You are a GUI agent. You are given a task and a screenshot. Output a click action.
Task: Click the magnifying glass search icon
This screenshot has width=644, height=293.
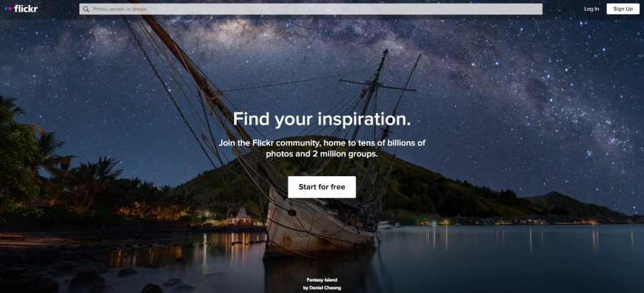pos(86,9)
